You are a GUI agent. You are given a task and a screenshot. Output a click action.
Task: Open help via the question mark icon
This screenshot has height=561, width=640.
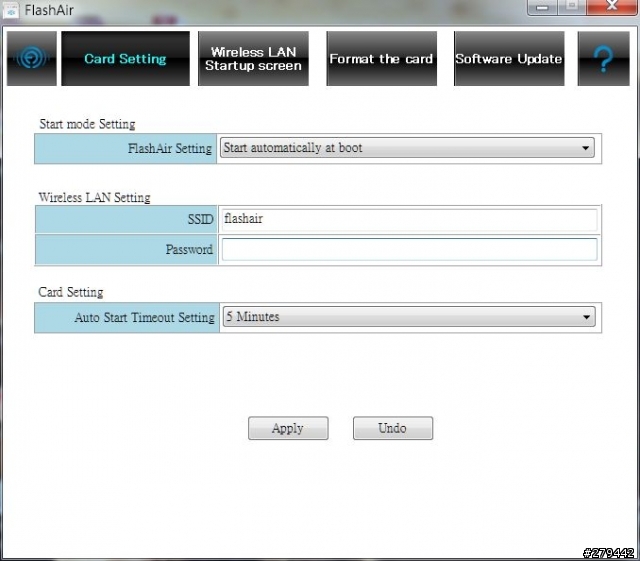tap(603, 58)
